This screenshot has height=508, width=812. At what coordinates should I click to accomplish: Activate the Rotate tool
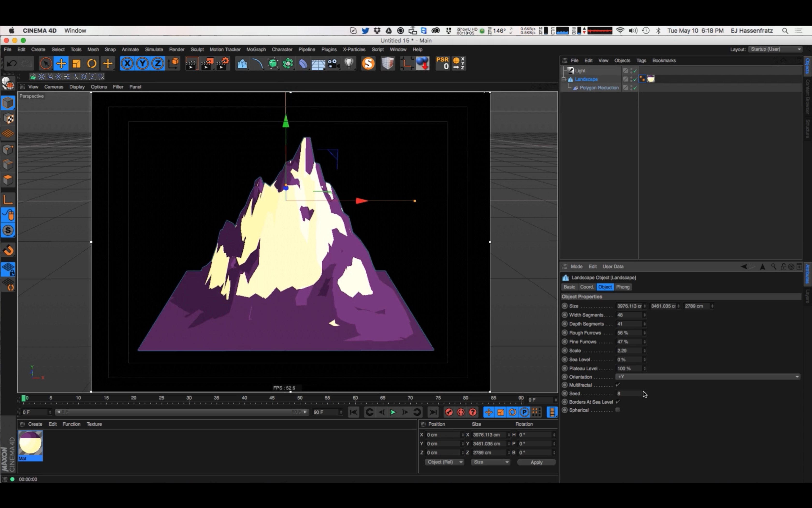pyautogui.click(x=92, y=63)
